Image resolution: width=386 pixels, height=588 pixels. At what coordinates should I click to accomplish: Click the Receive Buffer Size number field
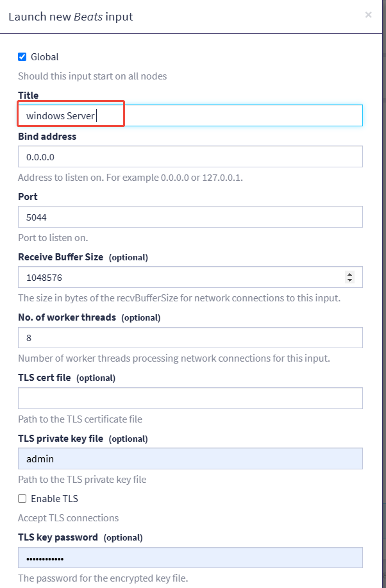tap(180, 277)
